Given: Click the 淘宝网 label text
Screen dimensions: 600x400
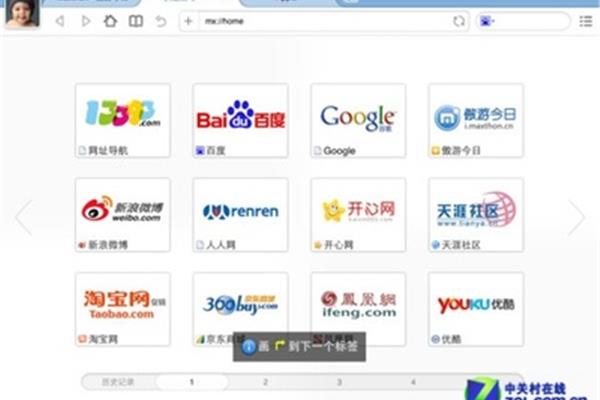Looking at the screenshot, I should pyautogui.click(x=103, y=339).
